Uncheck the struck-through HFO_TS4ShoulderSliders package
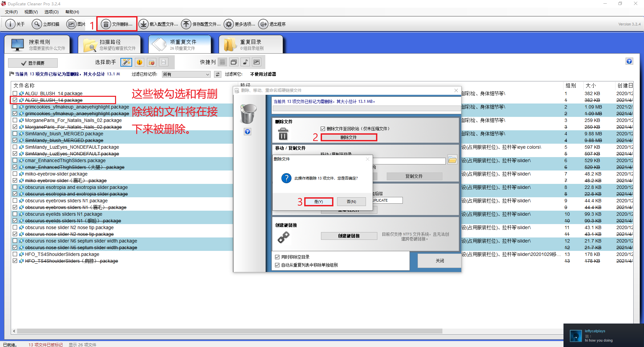The image size is (644, 347). tap(15, 261)
